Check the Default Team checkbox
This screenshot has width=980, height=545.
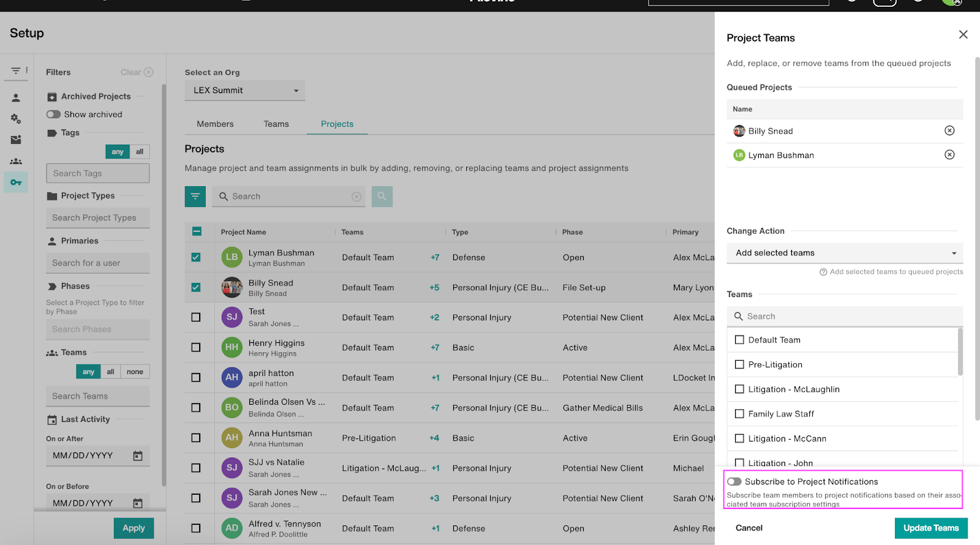point(739,340)
